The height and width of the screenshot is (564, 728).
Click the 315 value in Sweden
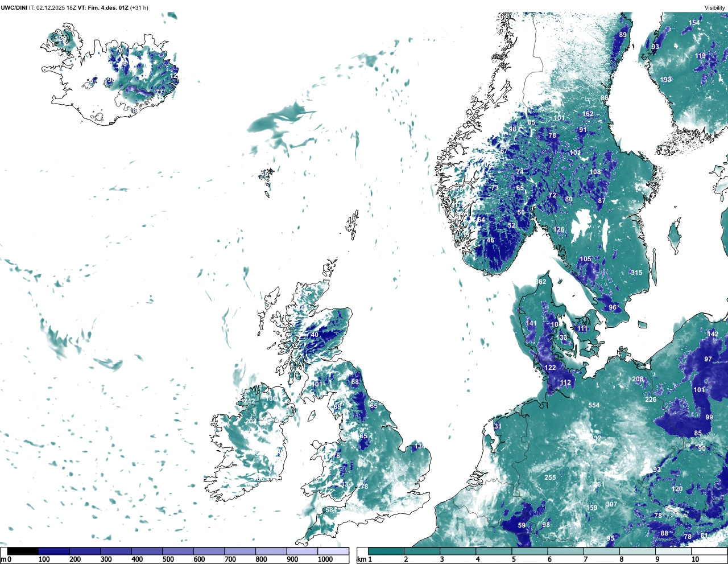coord(636,273)
